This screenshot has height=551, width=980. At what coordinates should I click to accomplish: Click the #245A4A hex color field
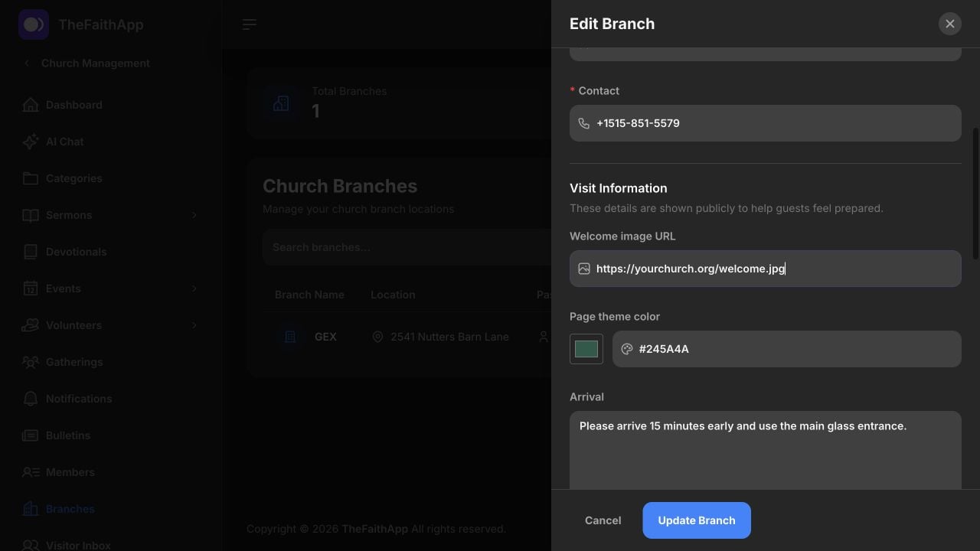click(x=787, y=349)
